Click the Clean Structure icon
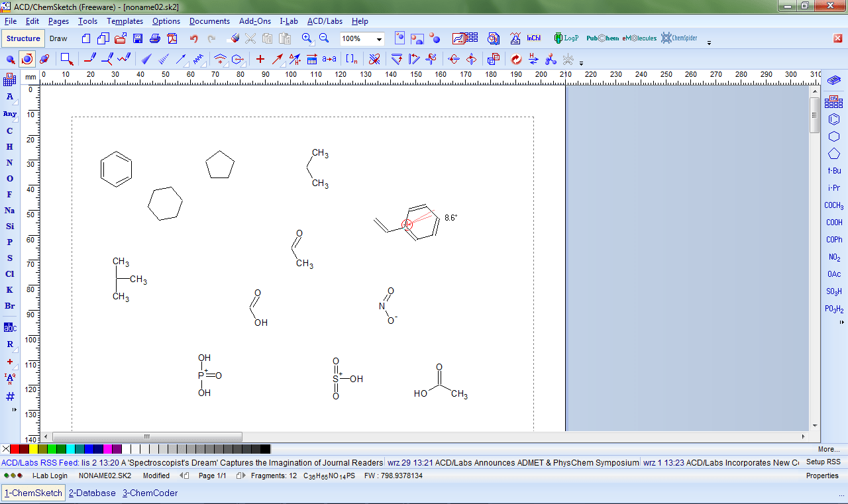The image size is (848, 504). pos(515,59)
